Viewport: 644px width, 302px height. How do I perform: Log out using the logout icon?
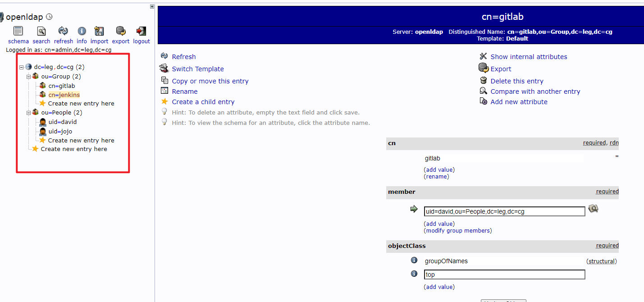(x=141, y=31)
